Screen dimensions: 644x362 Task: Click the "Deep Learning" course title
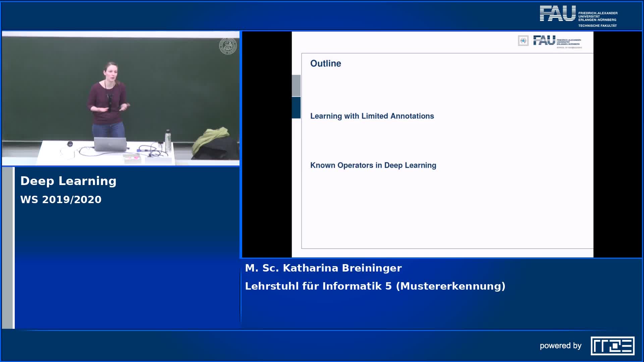coord(68,181)
